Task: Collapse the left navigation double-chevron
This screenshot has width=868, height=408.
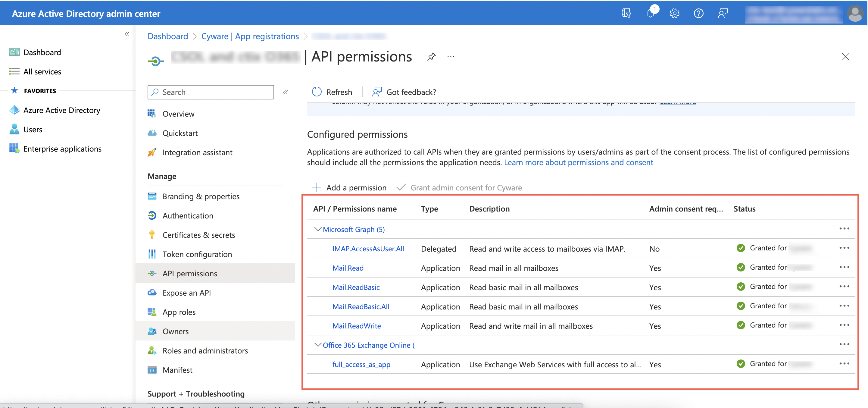Action: (127, 34)
